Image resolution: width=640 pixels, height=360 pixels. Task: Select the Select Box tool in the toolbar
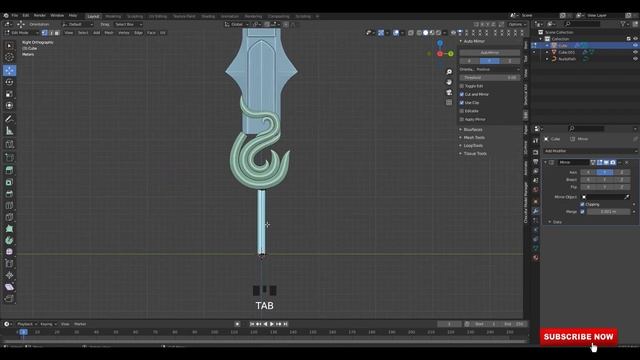tap(9, 46)
